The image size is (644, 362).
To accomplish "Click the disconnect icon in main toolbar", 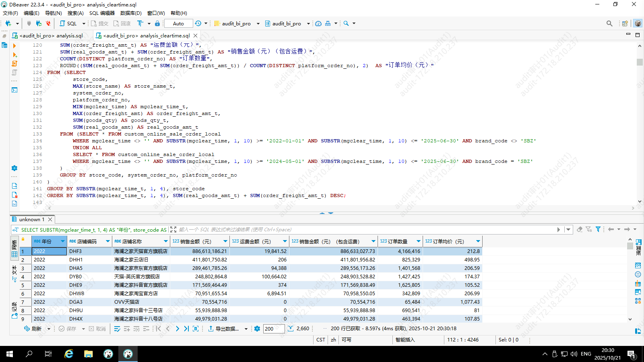I will [x=48, y=23].
